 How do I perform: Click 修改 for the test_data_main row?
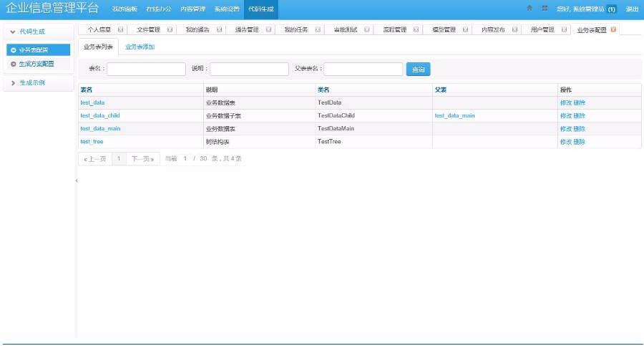(566, 129)
